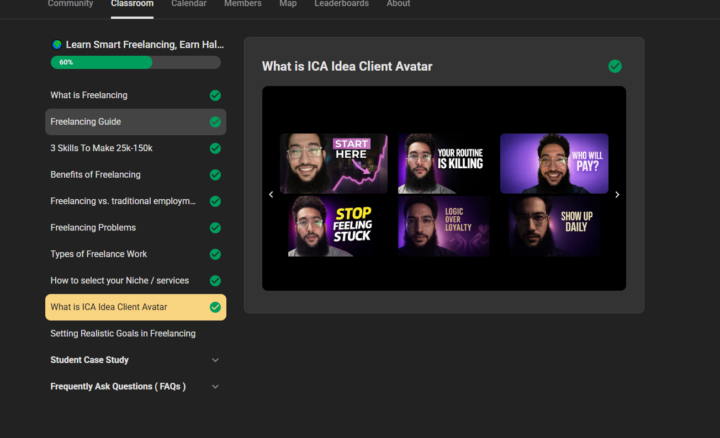View the About tab

coord(398,4)
